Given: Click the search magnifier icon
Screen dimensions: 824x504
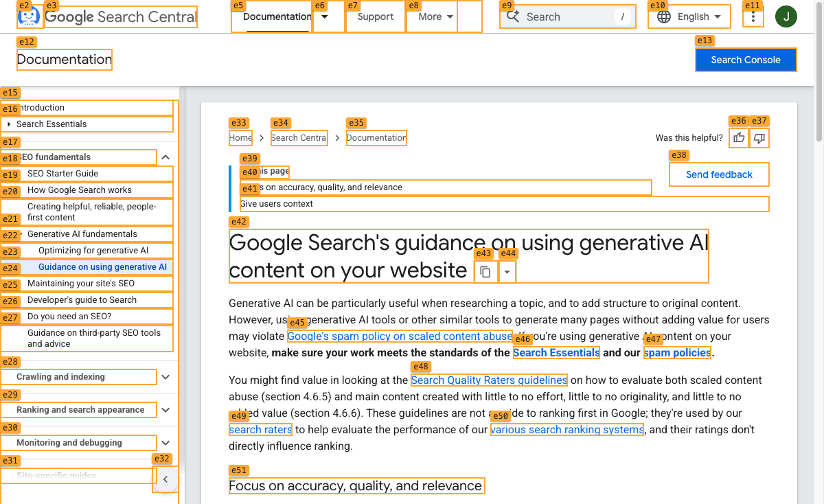Looking at the screenshot, I should click(x=513, y=16).
